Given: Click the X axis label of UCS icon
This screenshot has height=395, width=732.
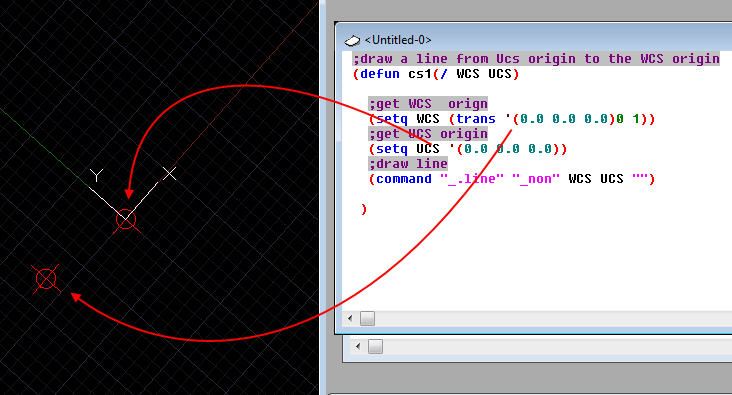Looking at the screenshot, I should click(170, 173).
